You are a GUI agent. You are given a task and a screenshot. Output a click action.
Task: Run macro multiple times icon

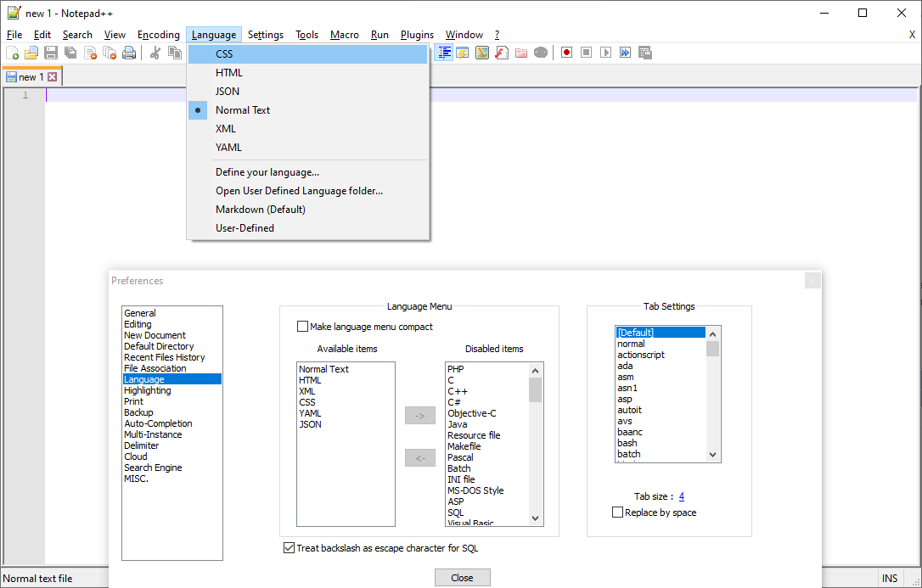click(625, 53)
